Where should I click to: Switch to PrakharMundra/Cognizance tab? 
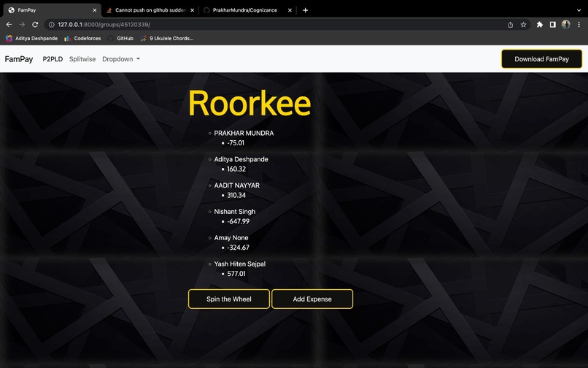pos(247,10)
